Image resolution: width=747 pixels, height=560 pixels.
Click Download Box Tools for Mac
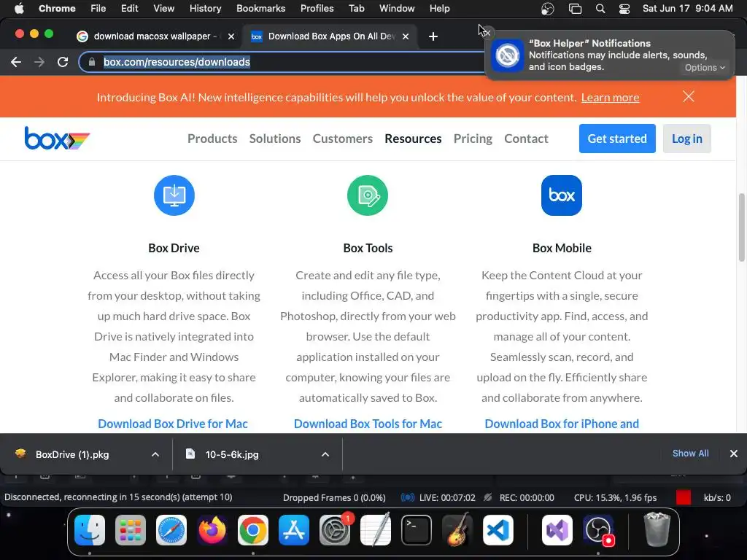pyautogui.click(x=368, y=424)
